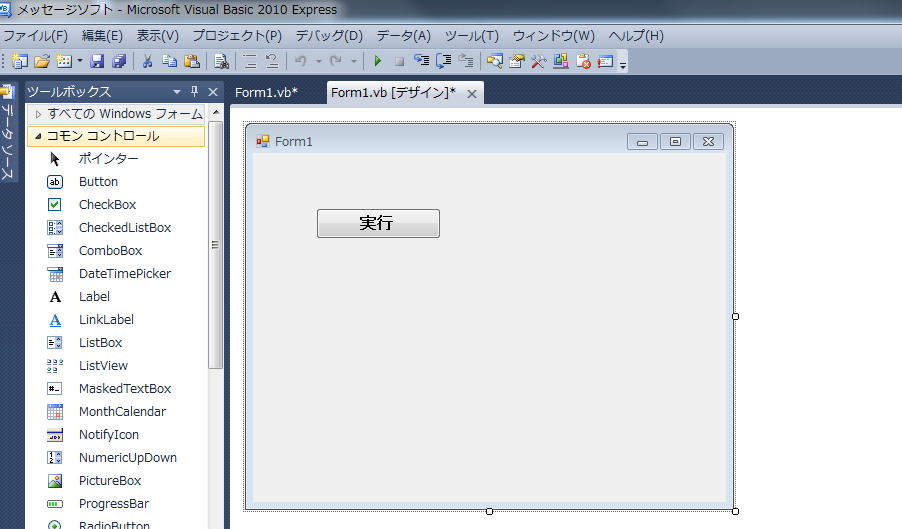Click the Uncomment Lines icon

(272, 61)
